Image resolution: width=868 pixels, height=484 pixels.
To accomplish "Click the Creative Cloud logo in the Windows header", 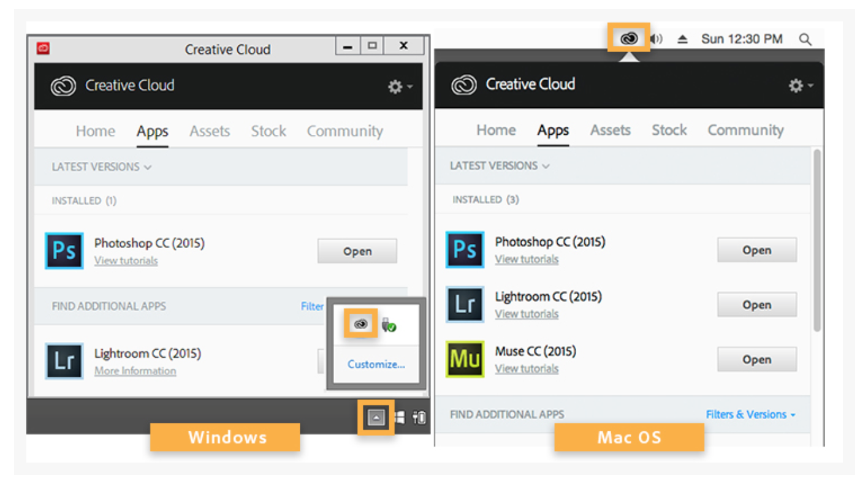I will [63, 86].
